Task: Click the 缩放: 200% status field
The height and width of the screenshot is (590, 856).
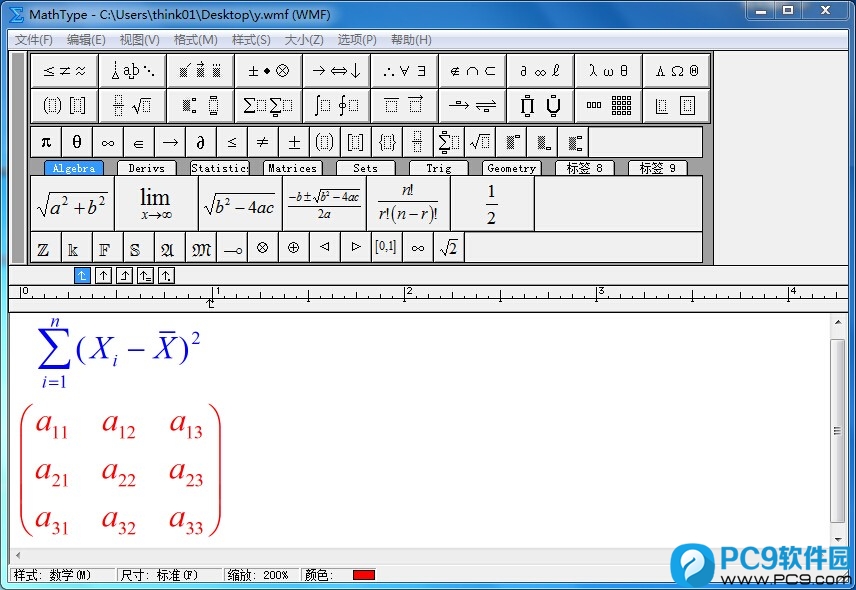Action: coord(261,575)
